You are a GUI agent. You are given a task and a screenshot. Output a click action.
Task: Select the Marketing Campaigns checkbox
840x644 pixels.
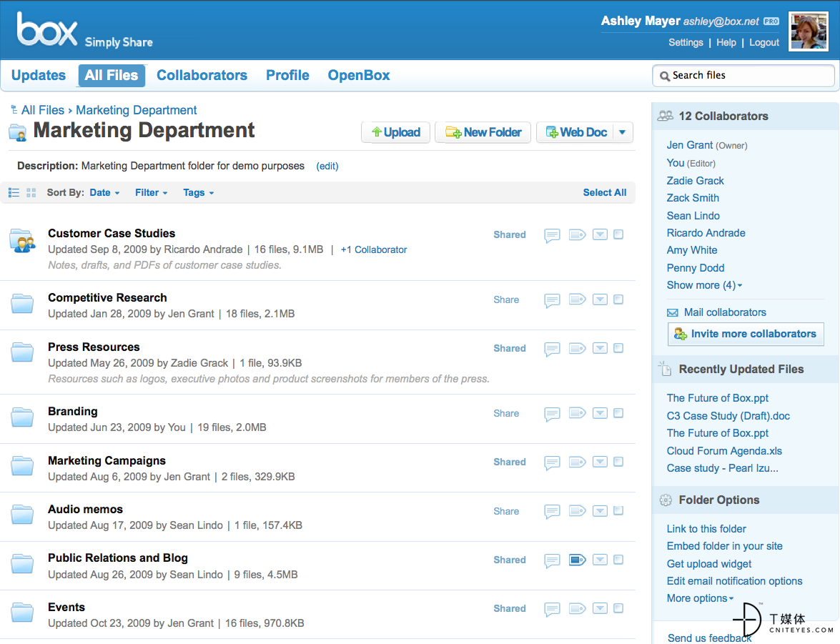point(618,462)
